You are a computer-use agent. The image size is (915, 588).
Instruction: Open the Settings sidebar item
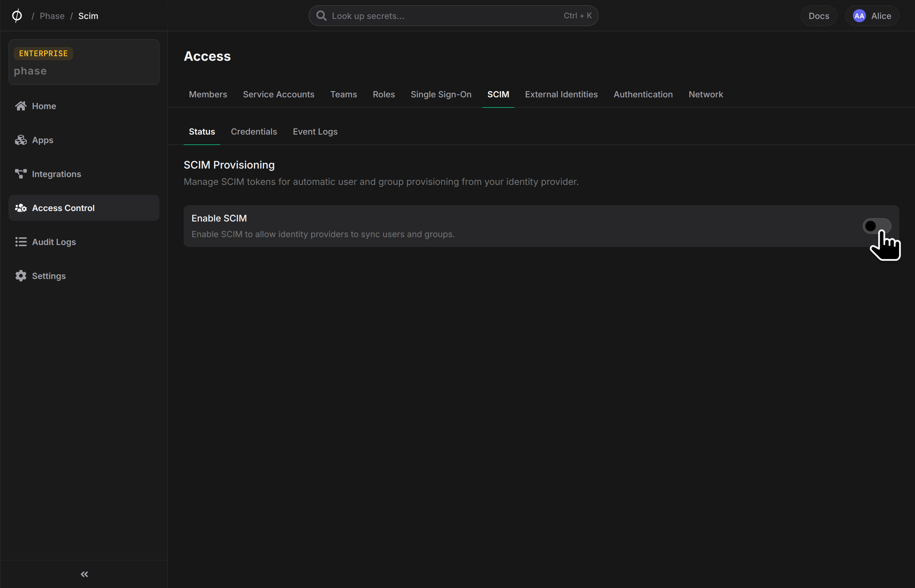[x=84, y=276]
